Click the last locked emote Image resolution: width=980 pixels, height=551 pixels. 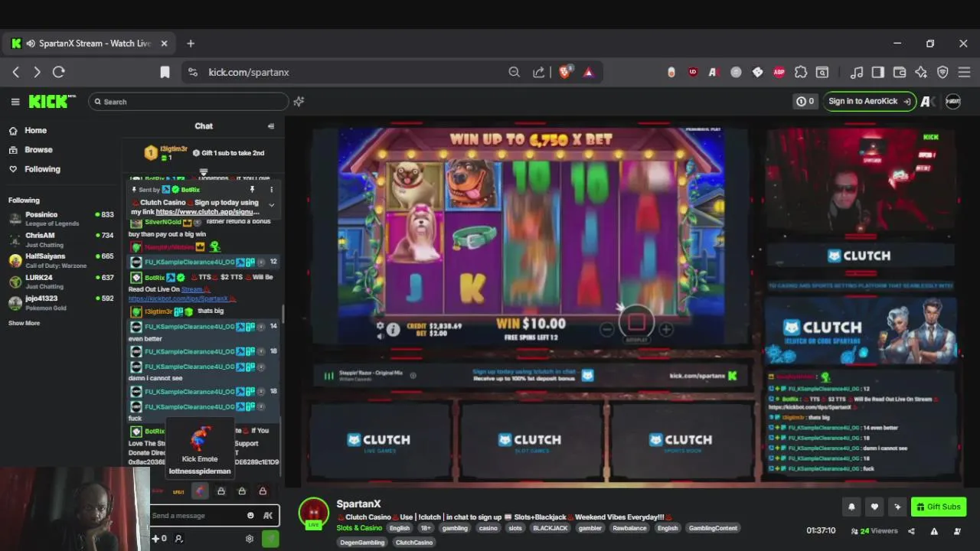(263, 491)
